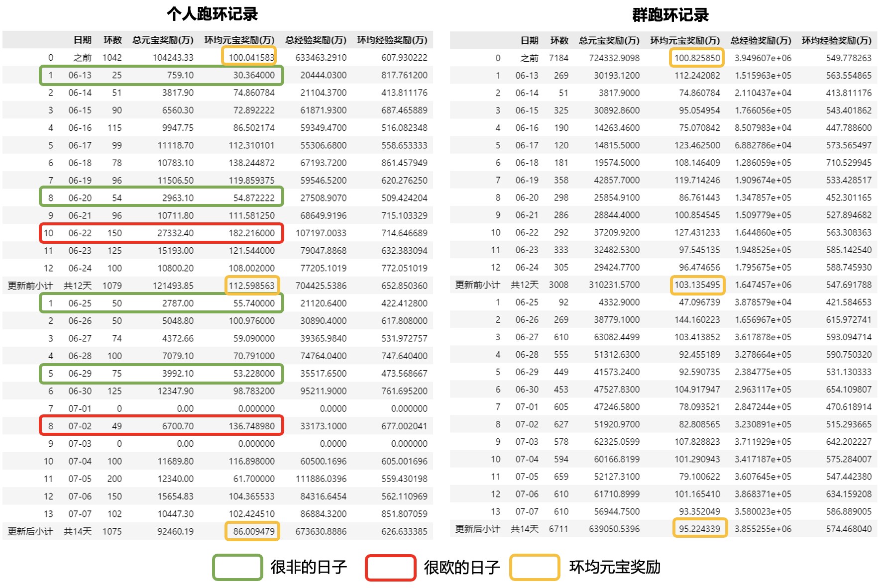
Task: Click the cell value 104.917947
Action: tap(697, 390)
